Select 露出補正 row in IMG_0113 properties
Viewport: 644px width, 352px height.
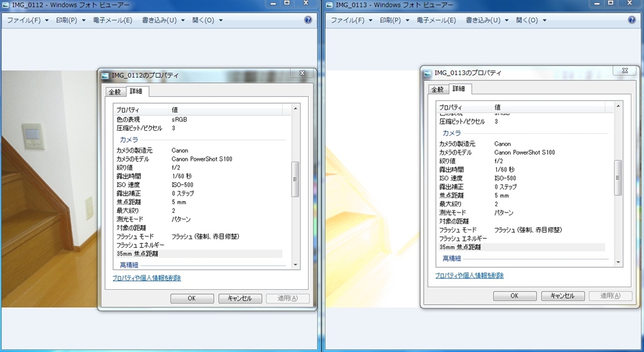click(521, 187)
